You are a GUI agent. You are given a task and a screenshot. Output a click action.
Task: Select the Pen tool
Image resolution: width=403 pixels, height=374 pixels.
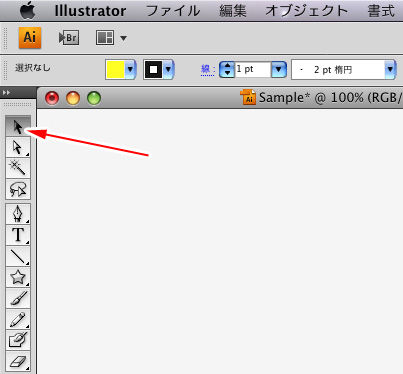point(18,214)
